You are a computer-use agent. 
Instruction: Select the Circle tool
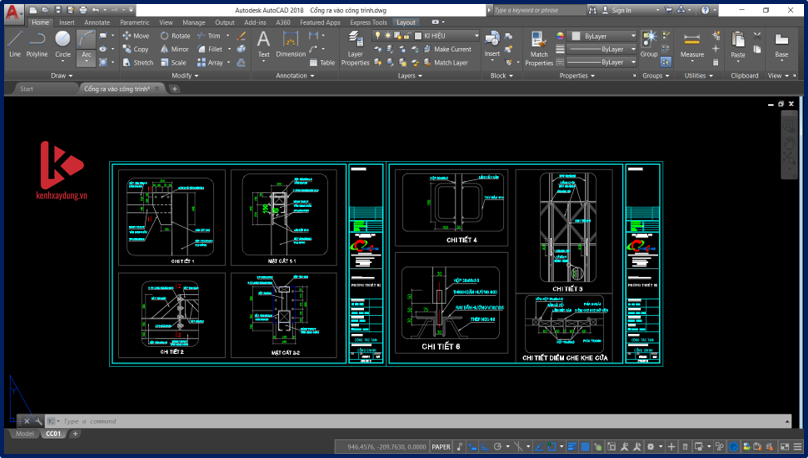63,42
